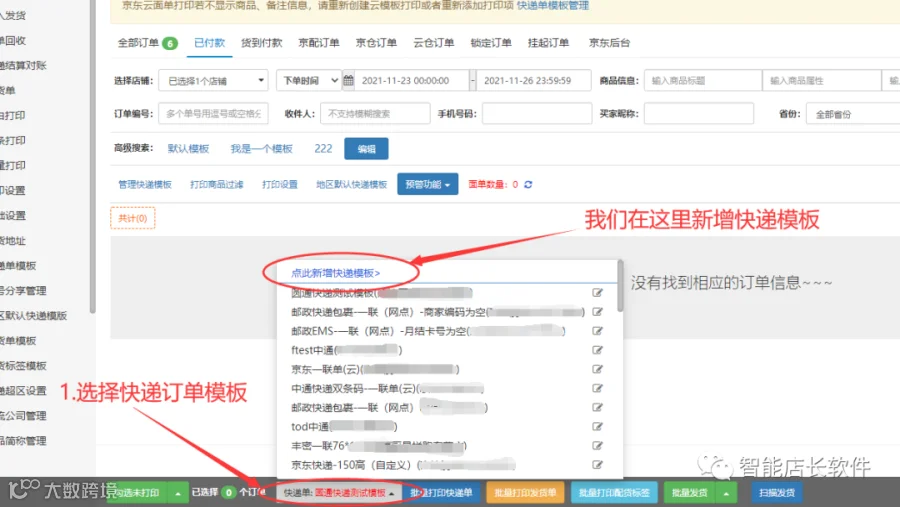
Task: Switch to the 挂起订单 tab
Action: 548,43
